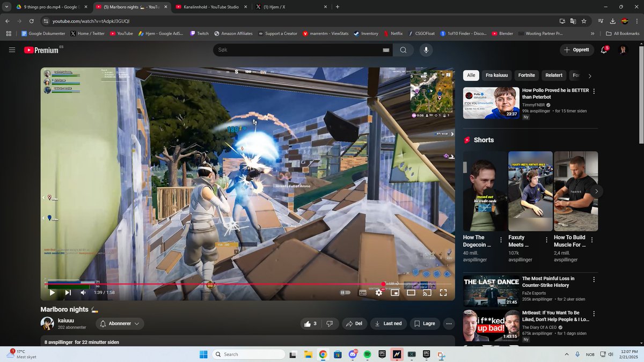Open the Twitch bookmark
Screen dimensions: 644x362
pos(199,33)
